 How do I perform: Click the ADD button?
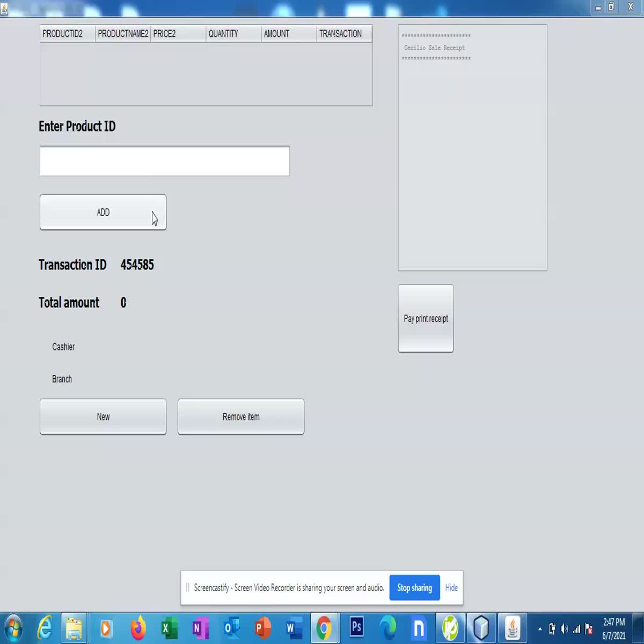coord(103,212)
